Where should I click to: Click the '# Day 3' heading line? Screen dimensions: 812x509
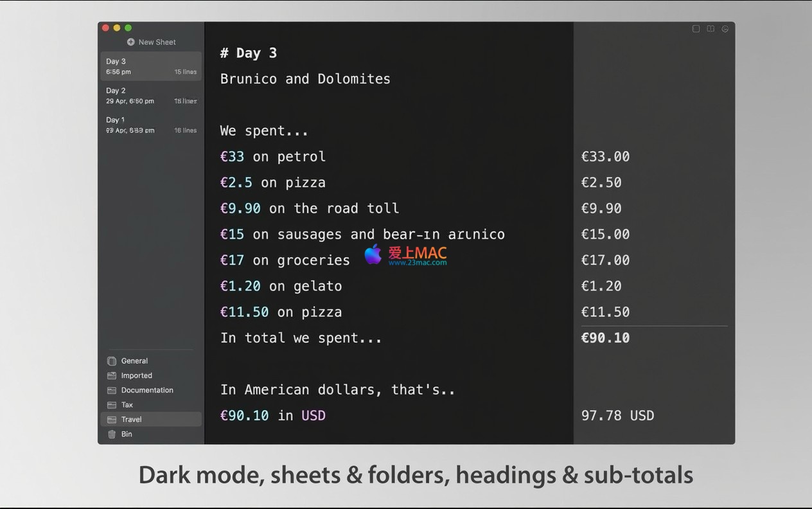point(249,53)
